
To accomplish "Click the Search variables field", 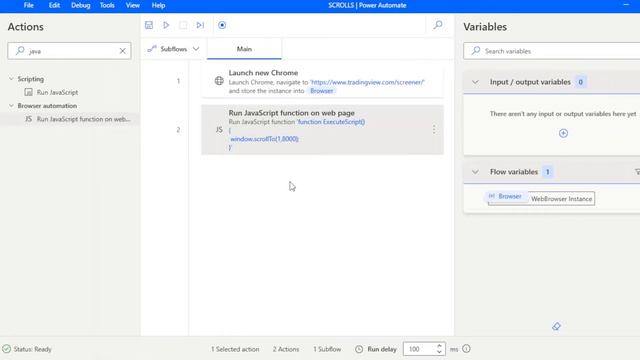I will point(551,51).
